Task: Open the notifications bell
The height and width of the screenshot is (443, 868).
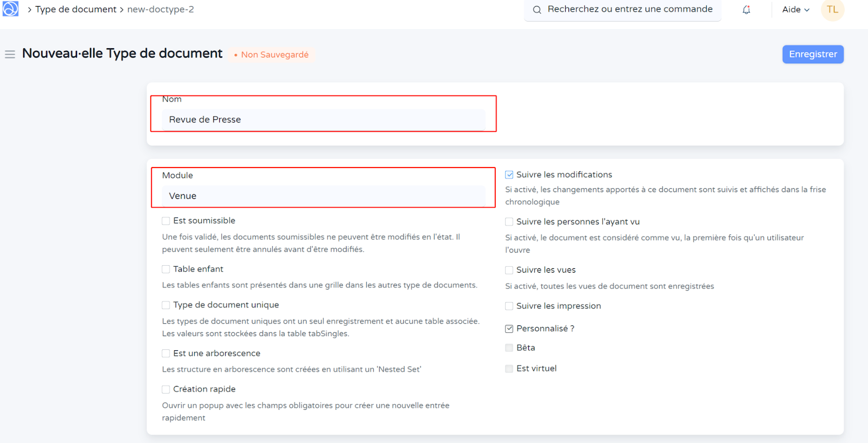Action: (x=746, y=10)
